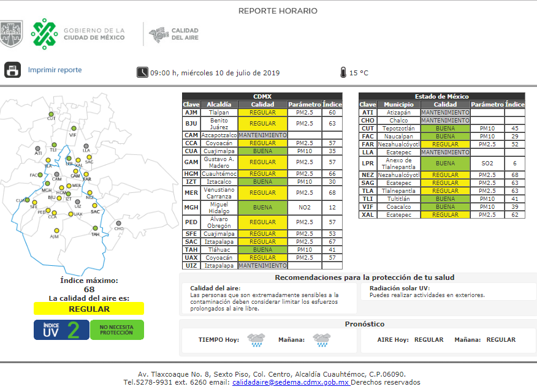
Task: Select the SAG station marker on the map
Action: 89,157
